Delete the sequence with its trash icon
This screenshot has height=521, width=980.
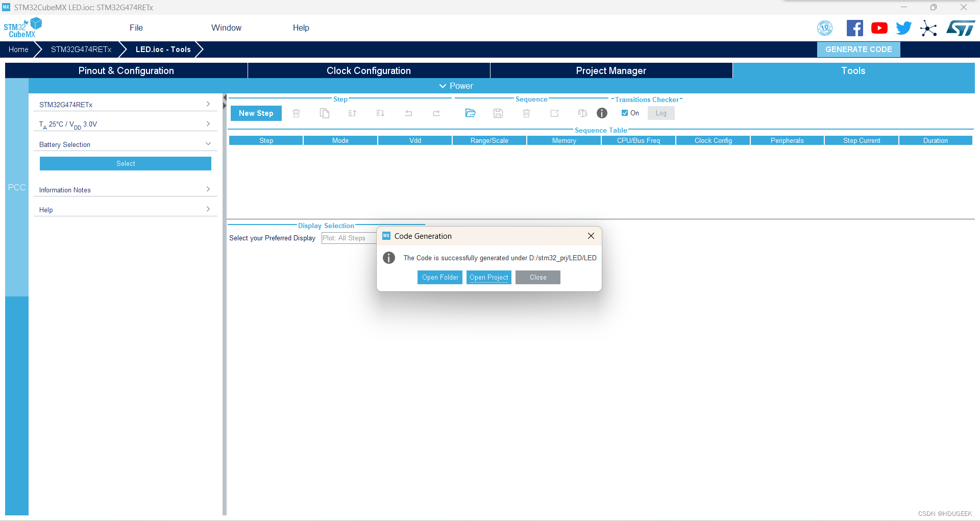[x=526, y=113]
